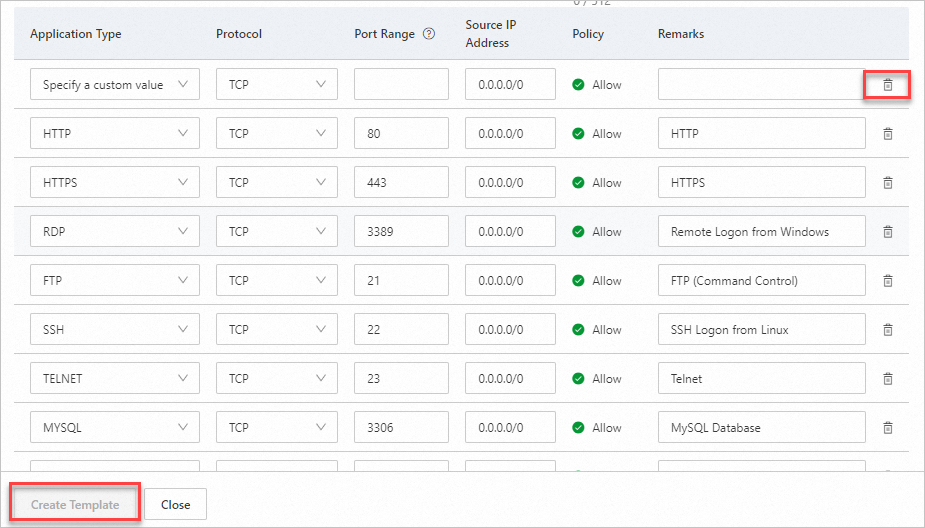925x528 pixels.
Task: Expand the MYSQL application type dropdown
Action: 114,428
